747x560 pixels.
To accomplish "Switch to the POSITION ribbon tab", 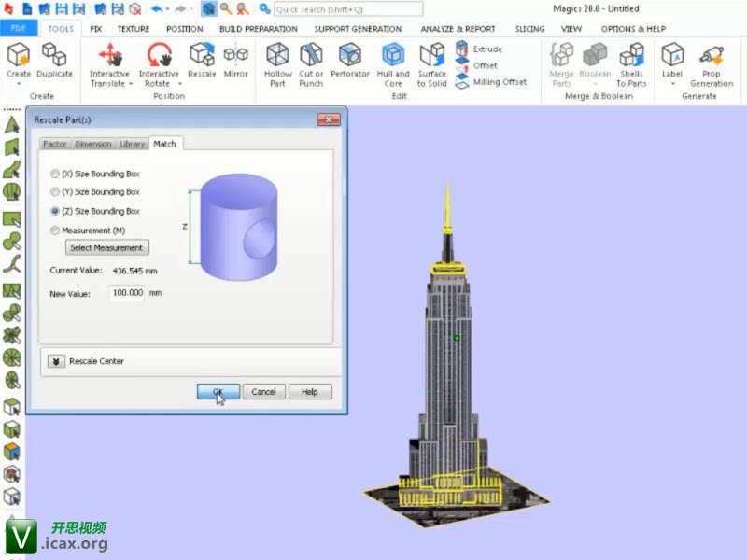I will point(184,29).
